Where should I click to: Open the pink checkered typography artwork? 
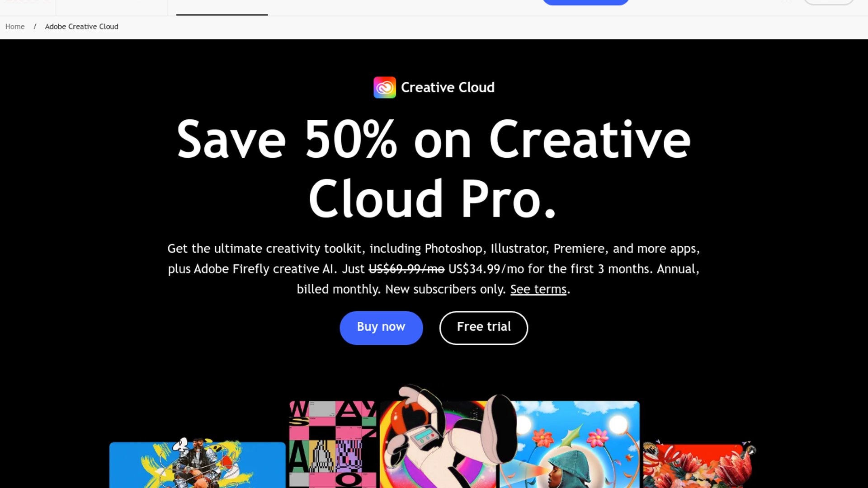333,444
